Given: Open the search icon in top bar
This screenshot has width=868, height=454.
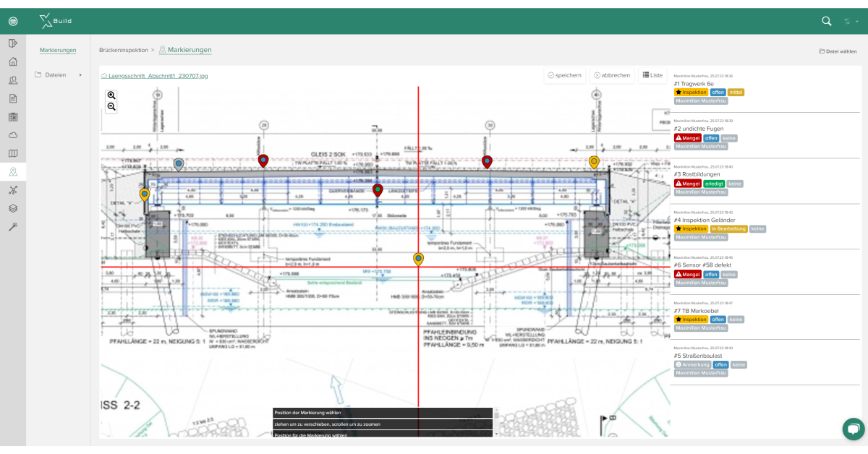Looking at the screenshot, I should (827, 22).
